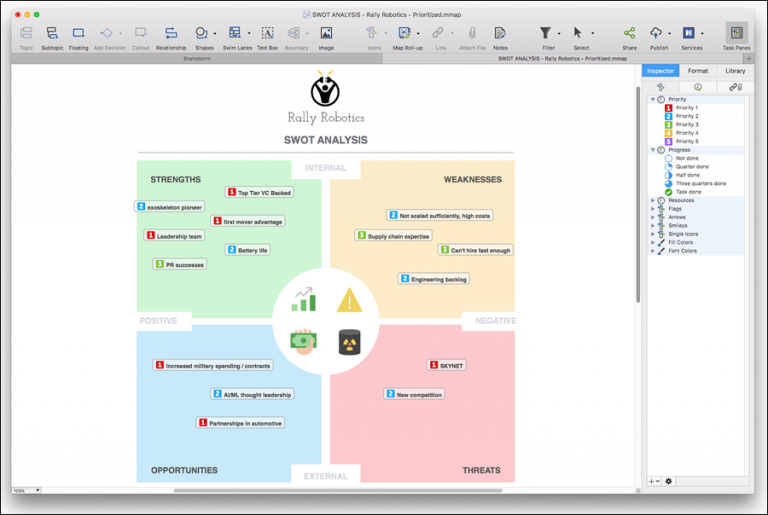
Task: Add a new document tab with plus
Action: pyautogui.click(x=748, y=59)
